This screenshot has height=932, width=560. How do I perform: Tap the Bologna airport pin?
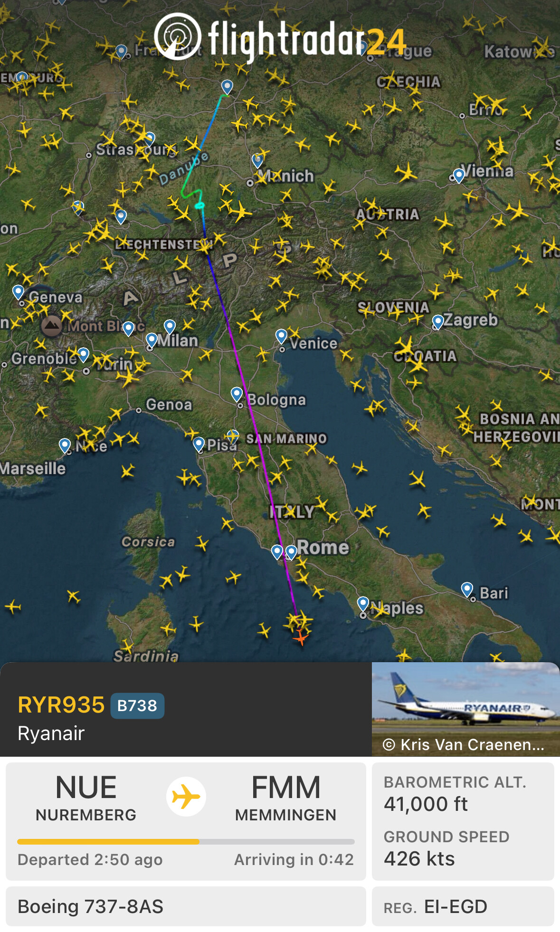coord(237,394)
